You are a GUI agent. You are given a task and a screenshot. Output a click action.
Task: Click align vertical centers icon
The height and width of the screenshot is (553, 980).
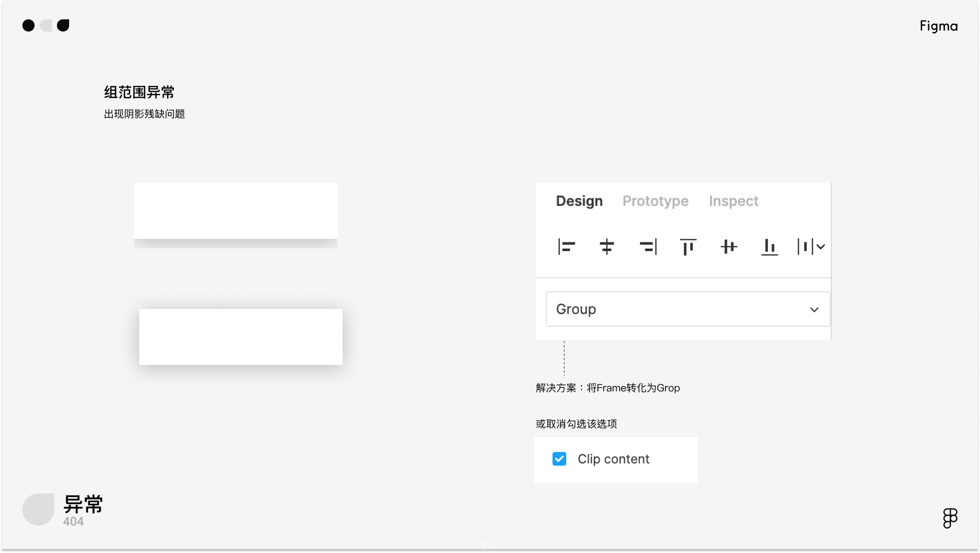tap(728, 247)
